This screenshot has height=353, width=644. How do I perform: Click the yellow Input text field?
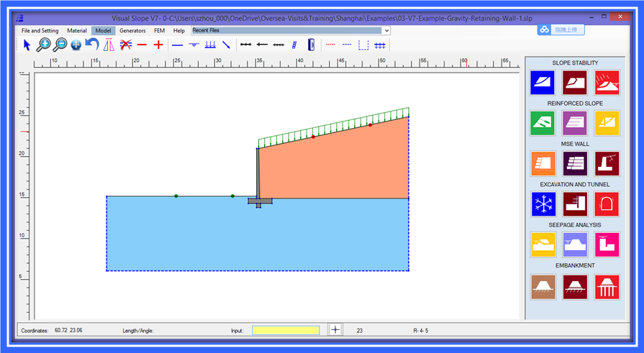click(285, 330)
